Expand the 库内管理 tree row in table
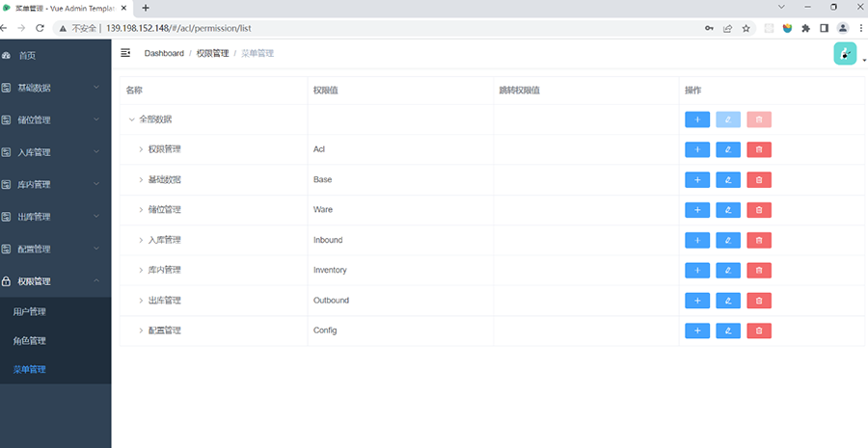This screenshot has height=448, width=868. pos(141,270)
